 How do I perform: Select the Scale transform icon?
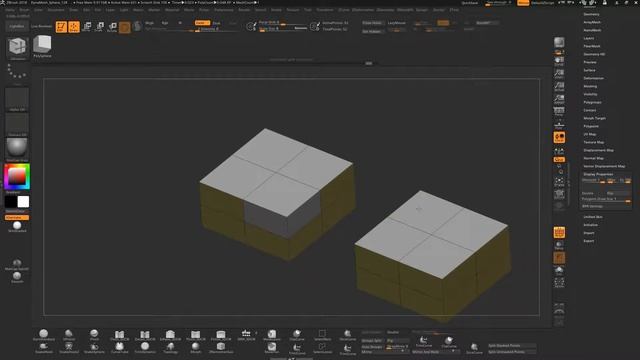tap(100, 27)
